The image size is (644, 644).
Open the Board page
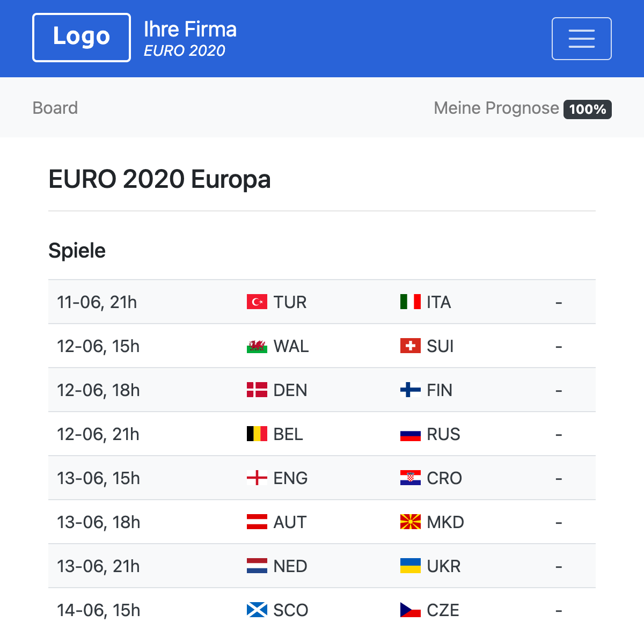pos(55,108)
